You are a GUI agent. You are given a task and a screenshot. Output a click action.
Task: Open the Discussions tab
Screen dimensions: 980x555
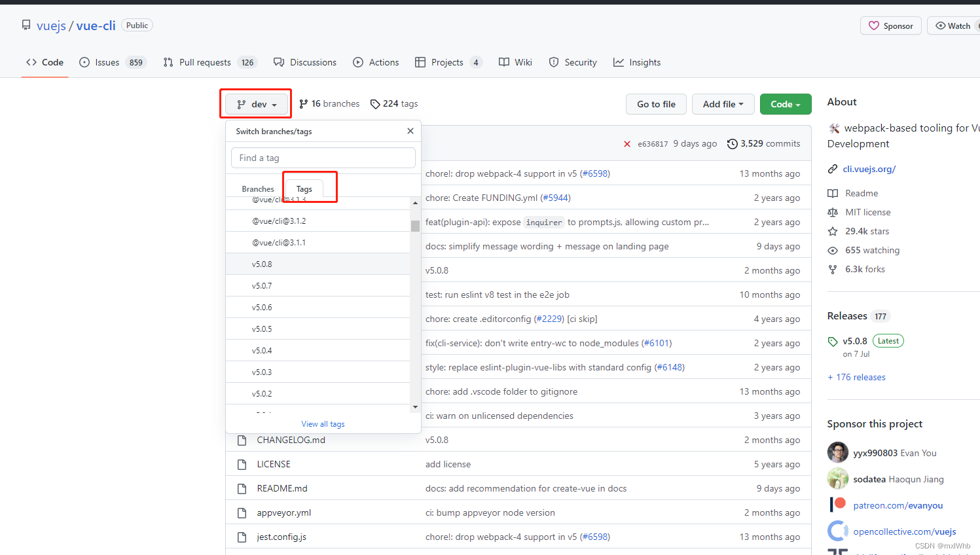click(305, 62)
